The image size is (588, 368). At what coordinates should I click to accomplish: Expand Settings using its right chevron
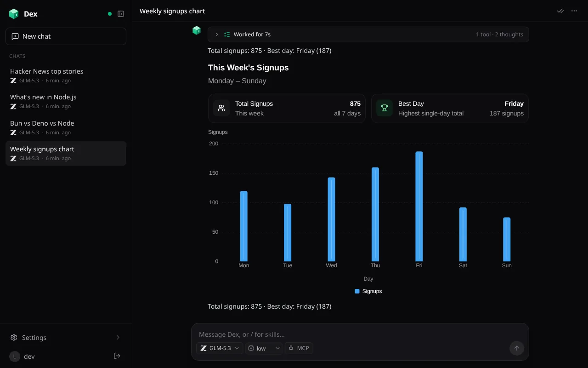pos(118,338)
